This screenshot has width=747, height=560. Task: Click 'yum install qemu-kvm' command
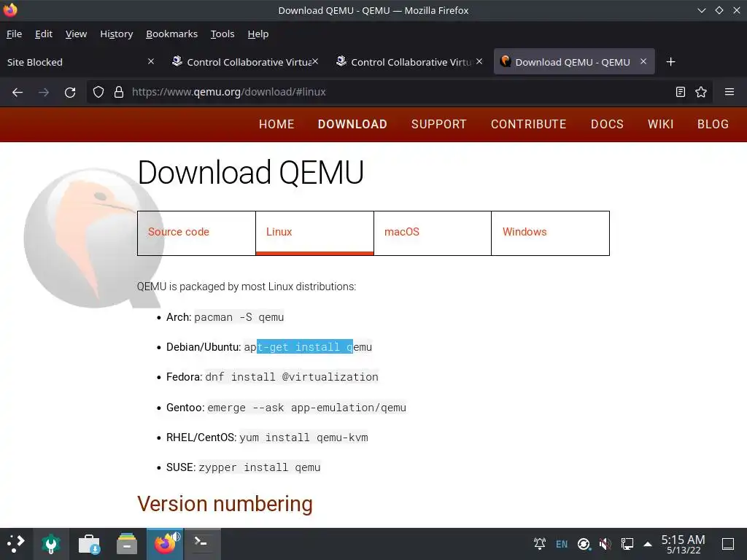(303, 437)
